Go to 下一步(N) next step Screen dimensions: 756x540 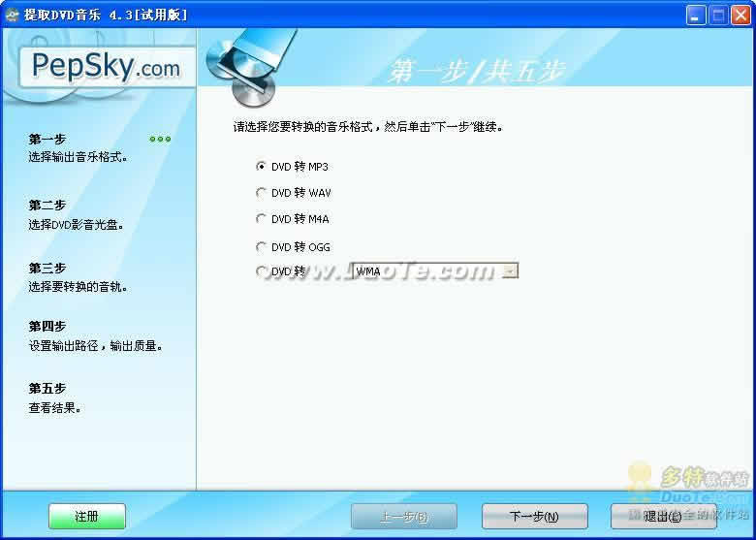534,517
